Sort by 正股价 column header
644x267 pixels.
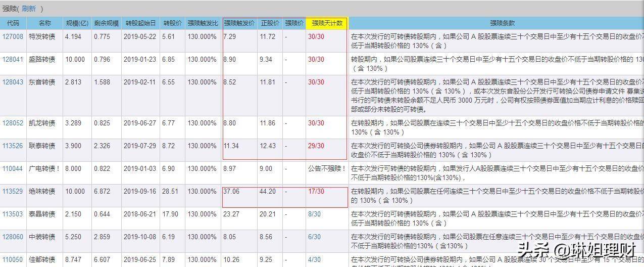270,23
